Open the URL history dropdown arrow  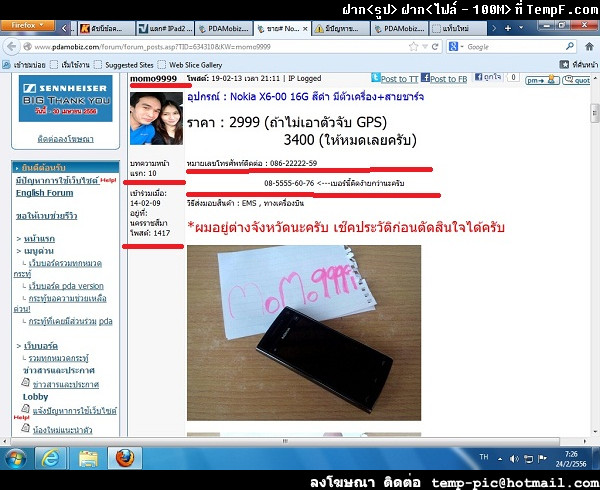tap(425, 47)
